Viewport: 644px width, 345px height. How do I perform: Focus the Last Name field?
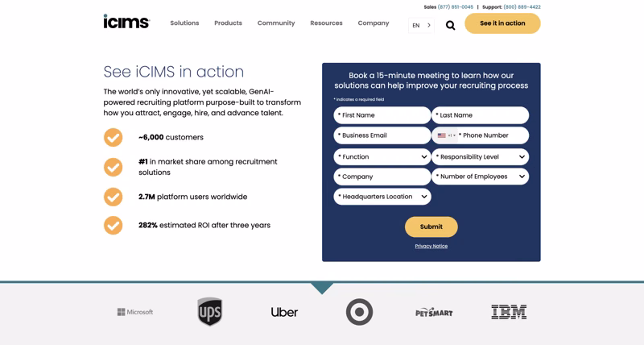pos(480,115)
